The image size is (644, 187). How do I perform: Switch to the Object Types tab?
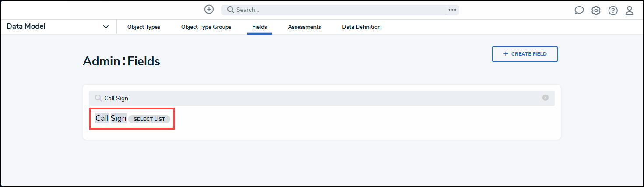pyautogui.click(x=144, y=27)
